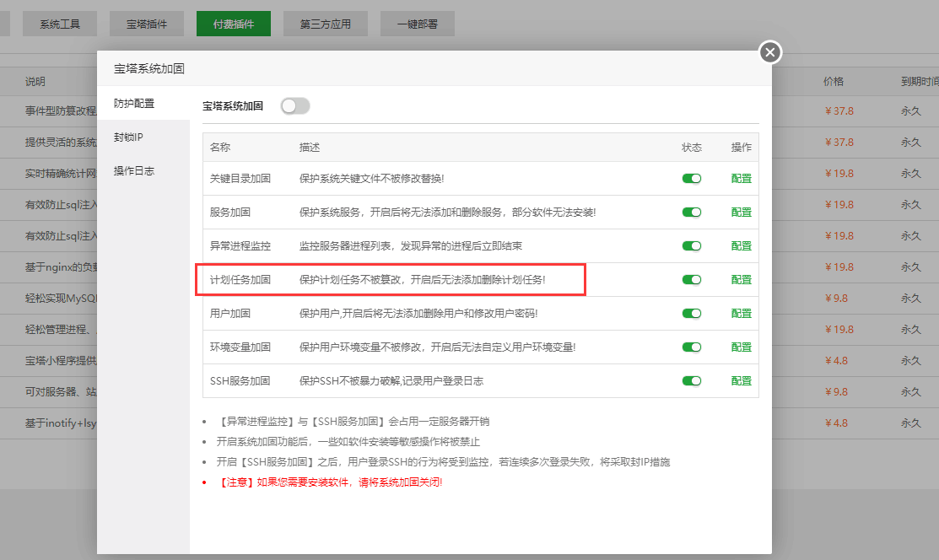Click 配置 link for 关键目录加固
Viewport: 939px width, 560px height.
[742, 179]
